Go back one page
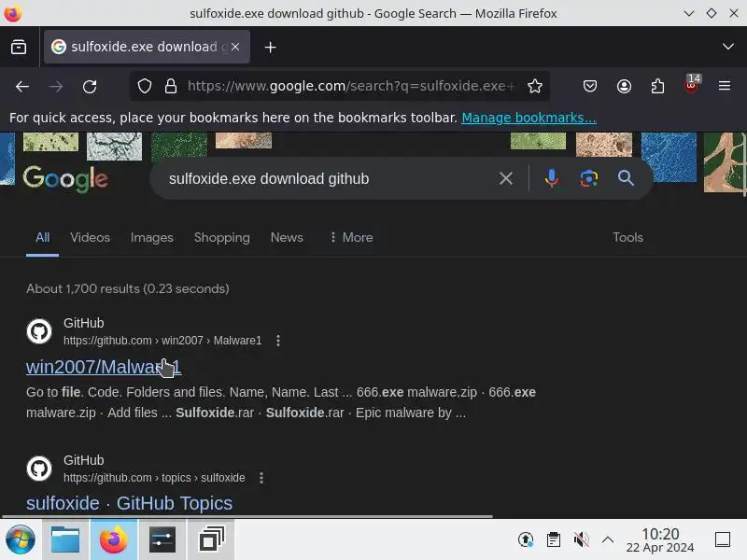 click(22, 86)
